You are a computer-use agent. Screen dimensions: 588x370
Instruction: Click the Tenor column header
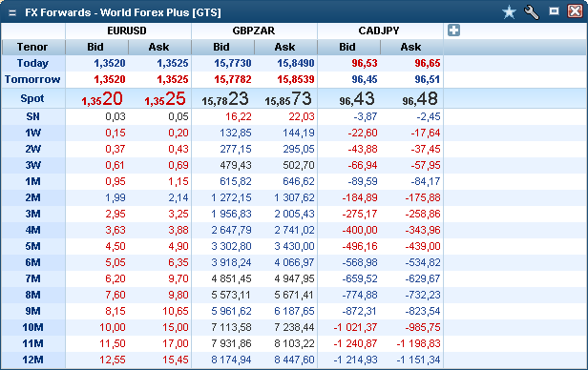32,47
